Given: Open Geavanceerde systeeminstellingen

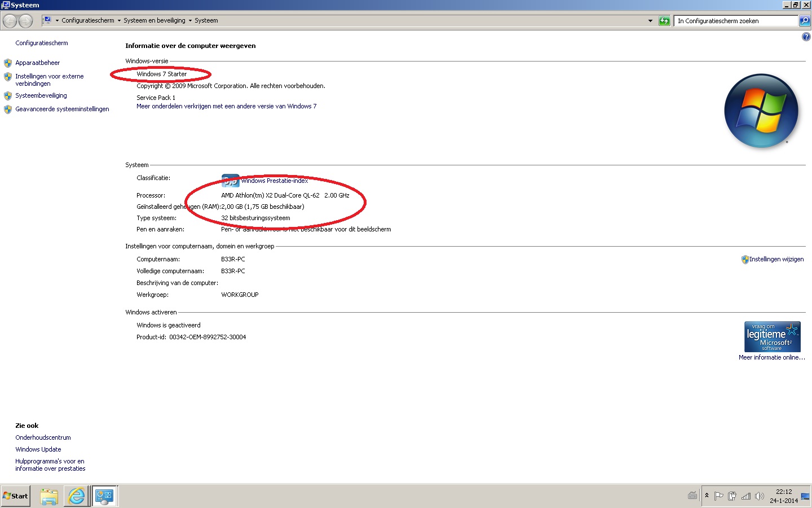Looking at the screenshot, I should point(62,110).
